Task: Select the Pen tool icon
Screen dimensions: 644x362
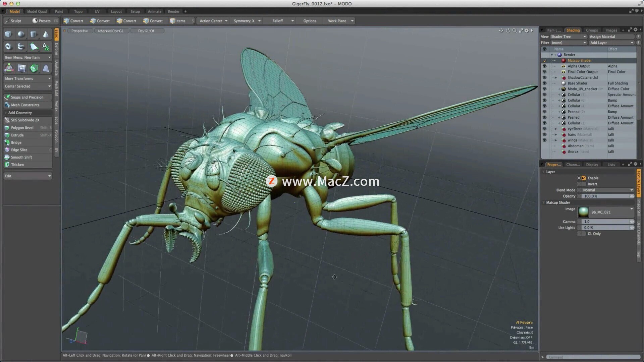Action: [x=34, y=47]
